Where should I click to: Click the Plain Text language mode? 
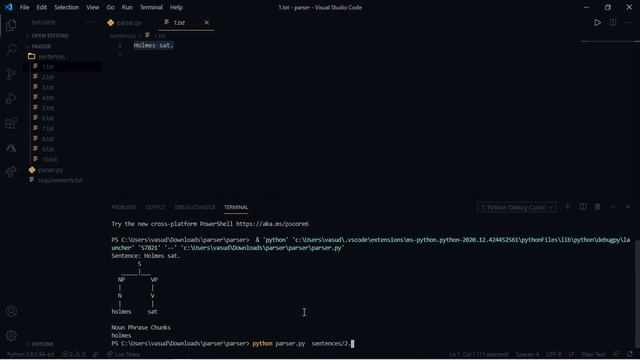pyautogui.click(x=593, y=354)
